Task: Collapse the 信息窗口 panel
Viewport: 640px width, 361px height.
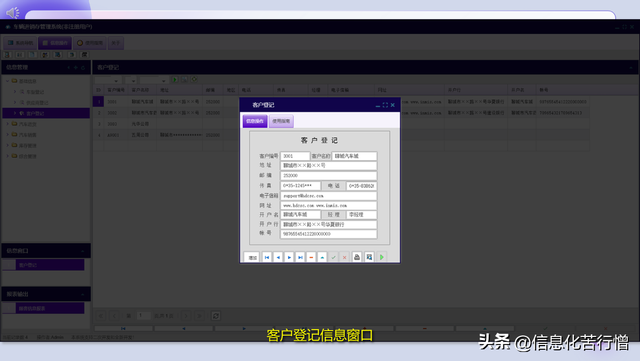Action: [x=82, y=251]
